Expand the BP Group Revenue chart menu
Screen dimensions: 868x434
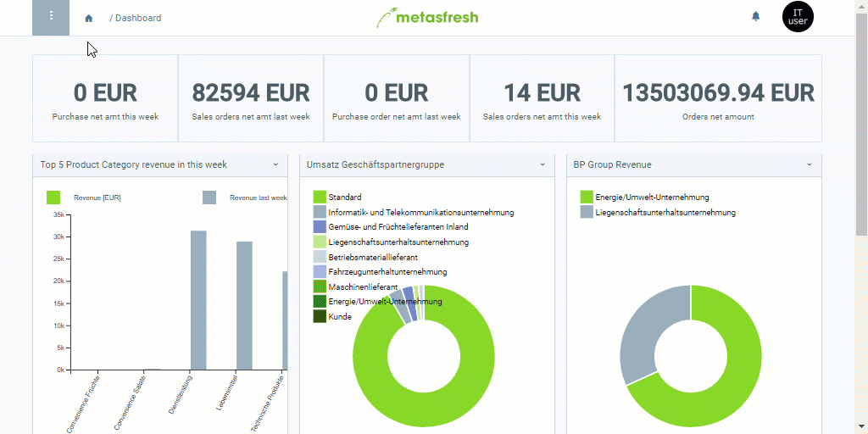click(x=810, y=164)
